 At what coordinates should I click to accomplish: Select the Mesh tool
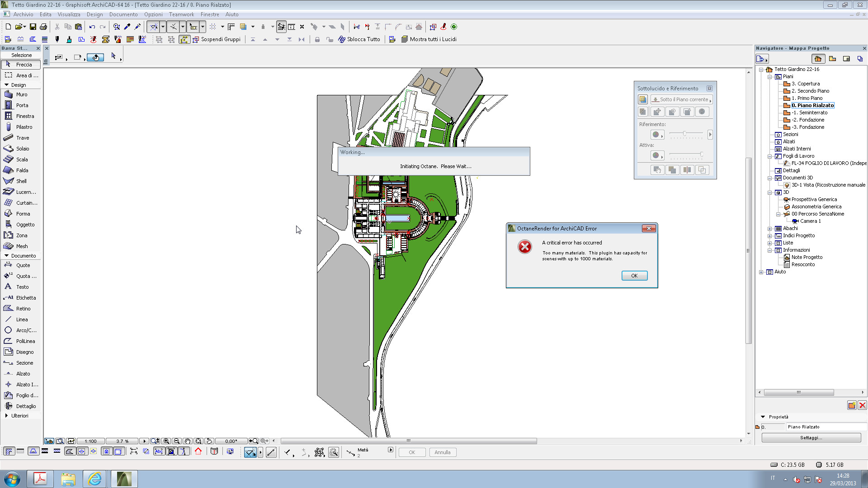point(21,246)
